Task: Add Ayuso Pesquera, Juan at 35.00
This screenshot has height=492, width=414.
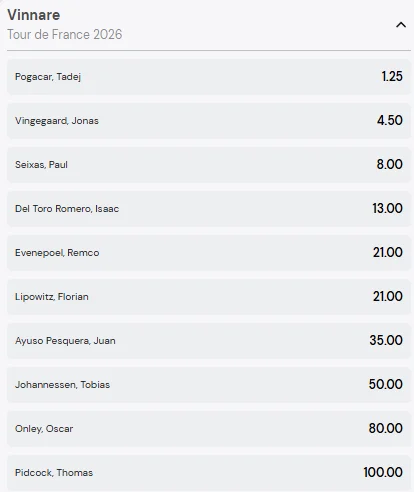Action: click(x=209, y=341)
